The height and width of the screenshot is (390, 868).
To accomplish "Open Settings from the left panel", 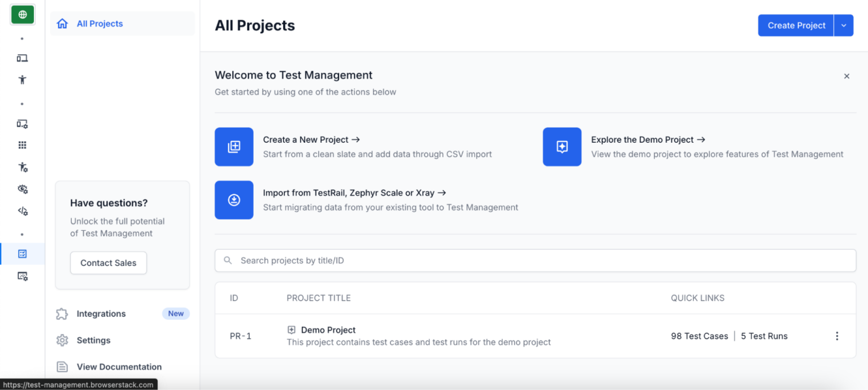I will coord(93,340).
